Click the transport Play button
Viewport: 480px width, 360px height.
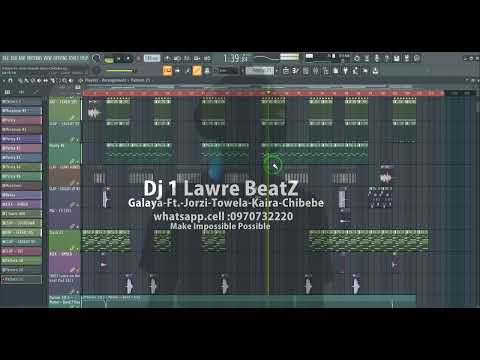click(118, 59)
